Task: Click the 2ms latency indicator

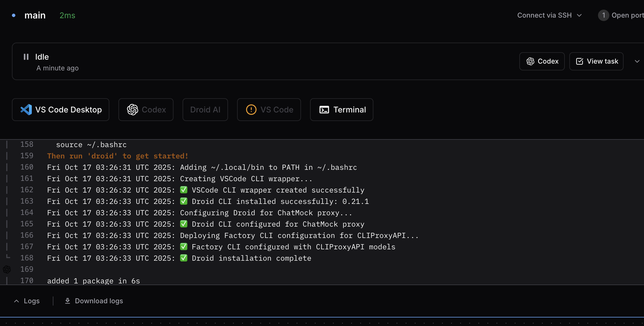Action: (67, 15)
